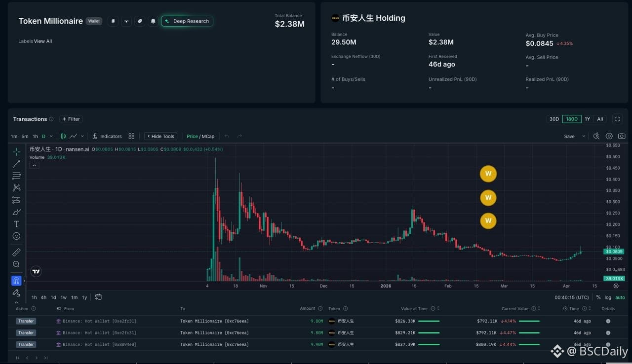Click the Save chart button

569,136
